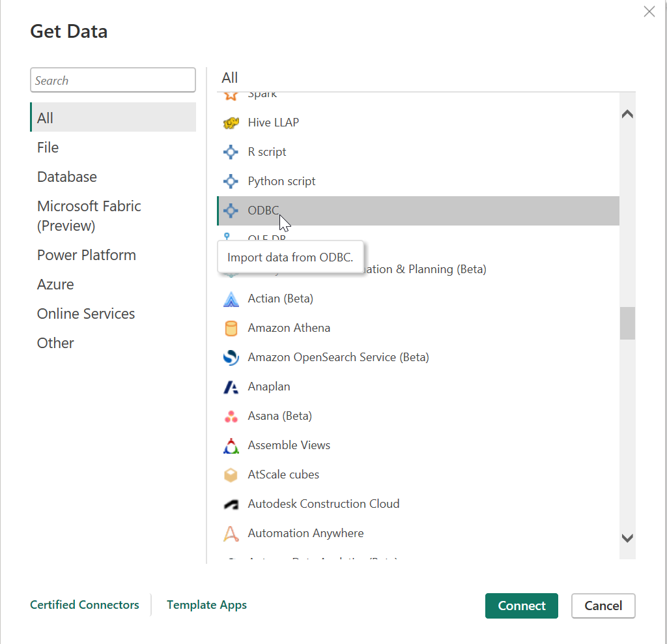667x644 pixels.
Task: Open the Certified Connectors link
Action: [x=85, y=605]
